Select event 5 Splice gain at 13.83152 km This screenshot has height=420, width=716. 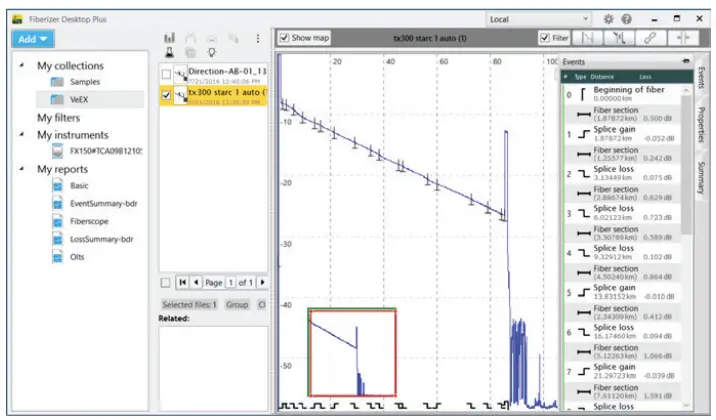tap(623, 292)
